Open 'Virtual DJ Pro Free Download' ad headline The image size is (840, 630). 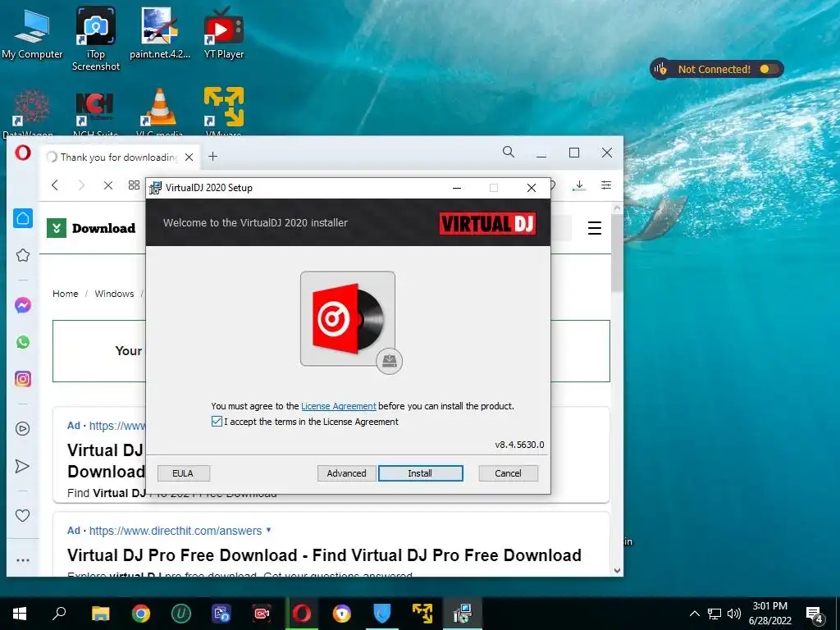pos(324,555)
